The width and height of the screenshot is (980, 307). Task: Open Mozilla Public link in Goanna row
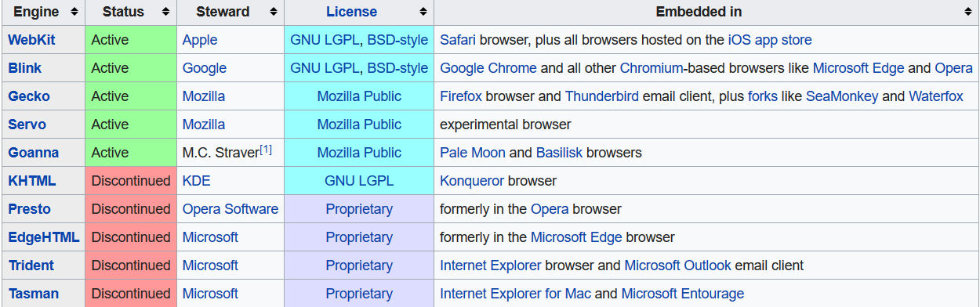359,153
